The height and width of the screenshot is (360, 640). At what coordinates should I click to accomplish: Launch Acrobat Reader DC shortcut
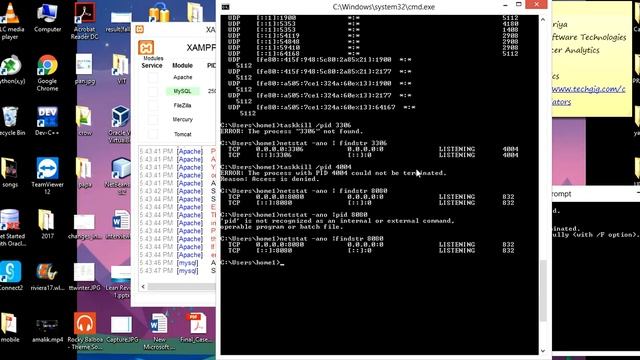[x=85, y=20]
